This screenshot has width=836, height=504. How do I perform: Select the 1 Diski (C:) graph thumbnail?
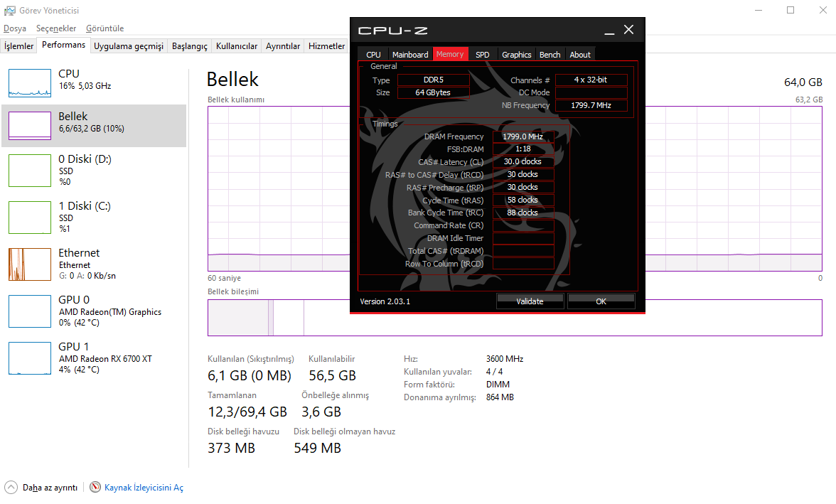(30, 218)
